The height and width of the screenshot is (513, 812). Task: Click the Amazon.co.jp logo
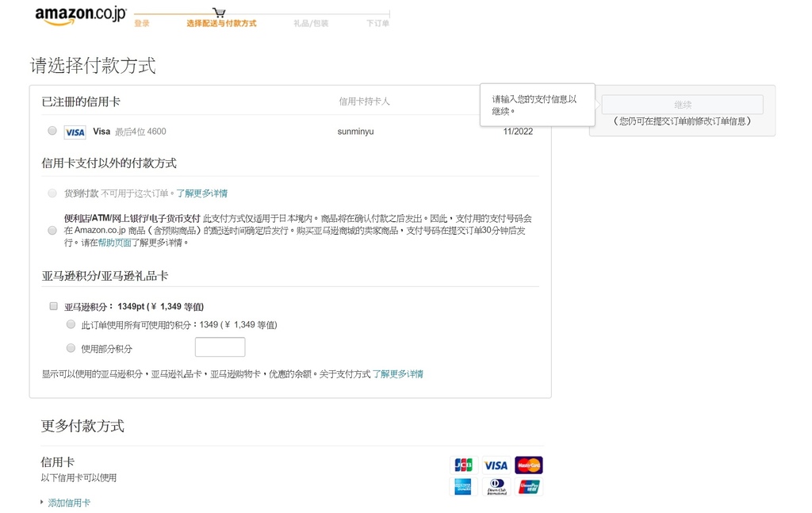80,15
